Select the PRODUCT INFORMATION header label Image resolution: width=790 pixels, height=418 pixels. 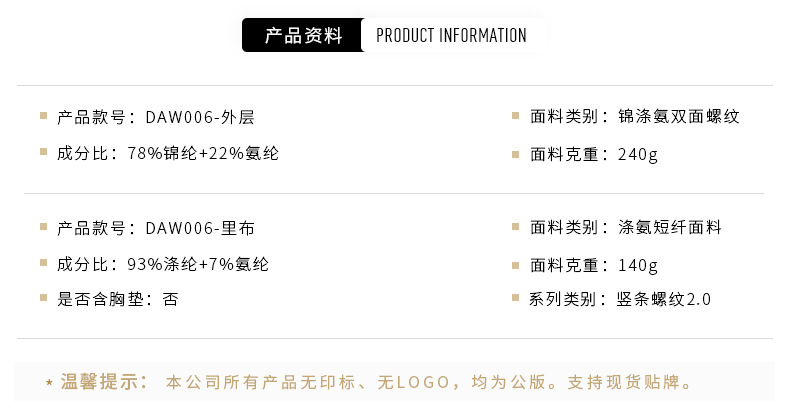pyautogui.click(x=451, y=36)
